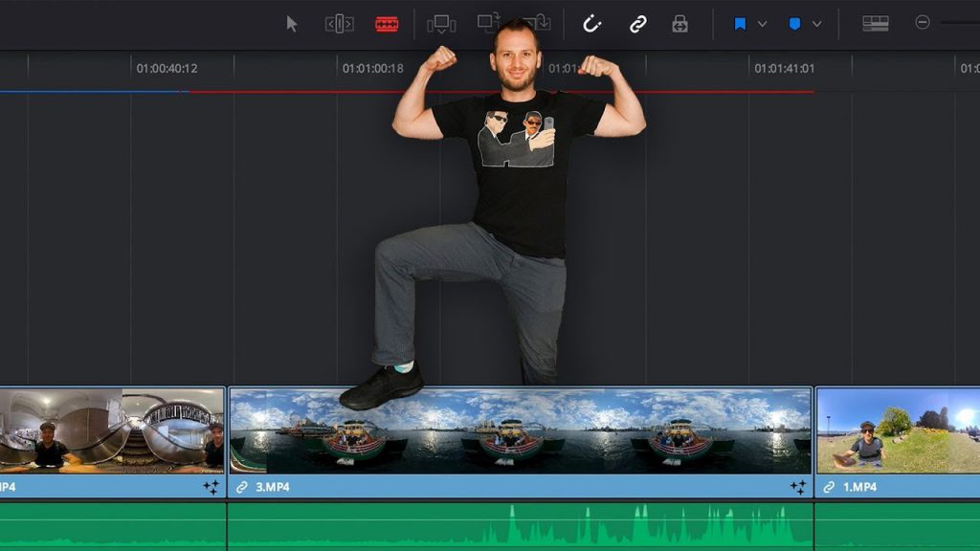
Task: Select the Selection Mode arrow tool
Action: 293,23
